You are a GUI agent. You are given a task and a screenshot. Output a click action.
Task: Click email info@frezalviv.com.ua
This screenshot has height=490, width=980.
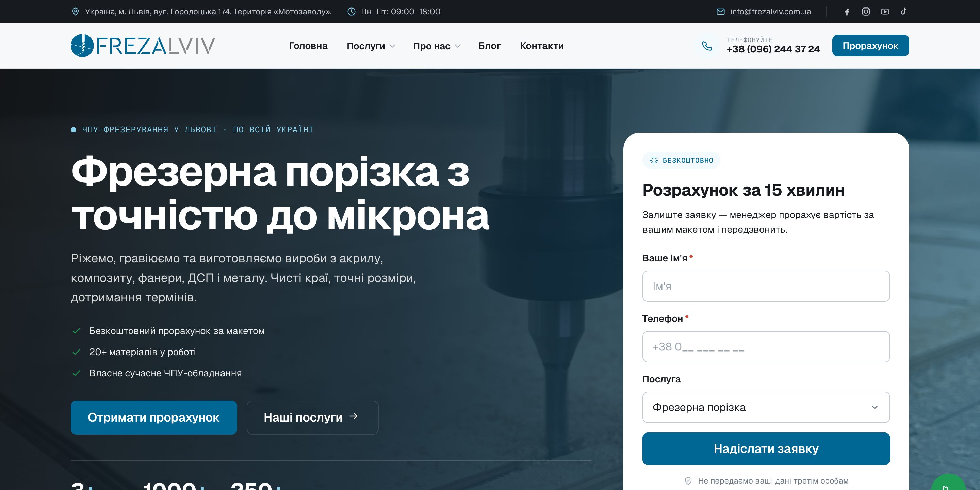(770, 12)
